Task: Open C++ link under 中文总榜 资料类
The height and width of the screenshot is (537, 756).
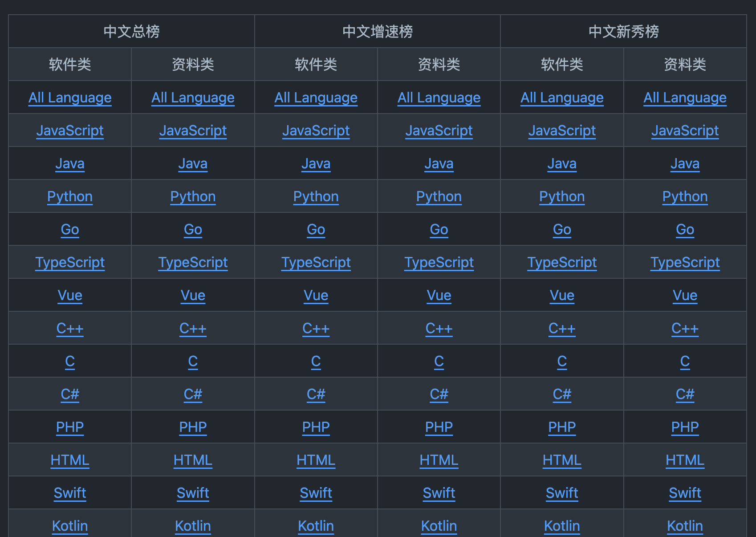Action: coord(193,328)
